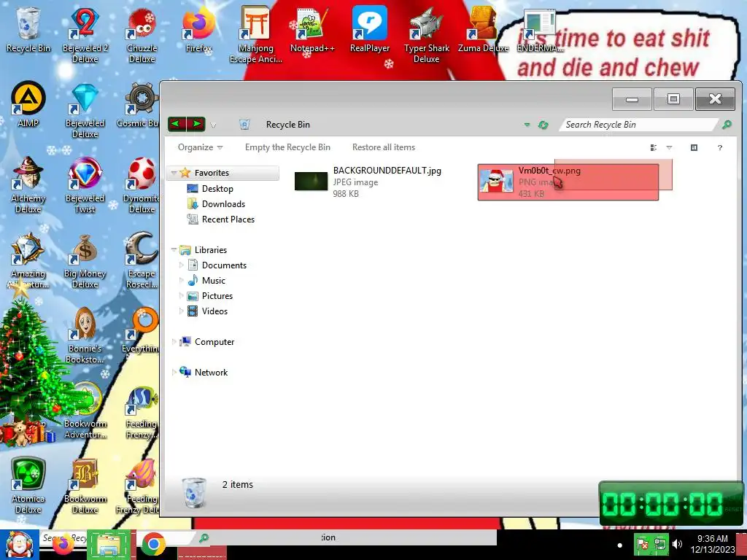The image size is (747, 560).
Task: Expand the Pictures library node
Action: (x=182, y=296)
